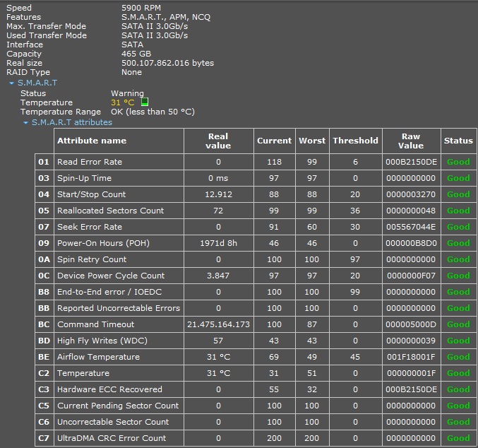The width and height of the screenshot is (478, 448).
Task: Click the green temperature indicator icon
Action: point(145,102)
